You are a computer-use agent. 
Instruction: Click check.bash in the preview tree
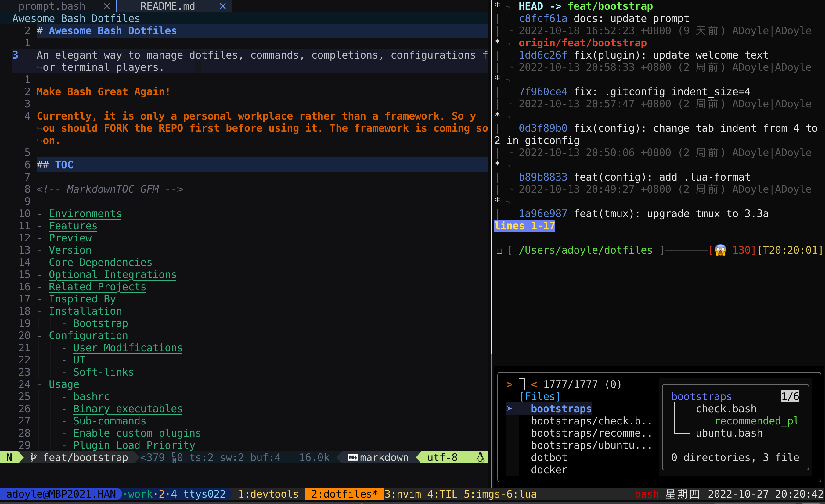[x=726, y=409]
